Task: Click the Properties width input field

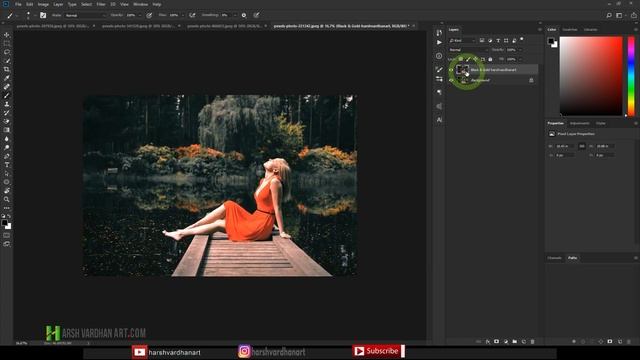Action: [x=565, y=146]
